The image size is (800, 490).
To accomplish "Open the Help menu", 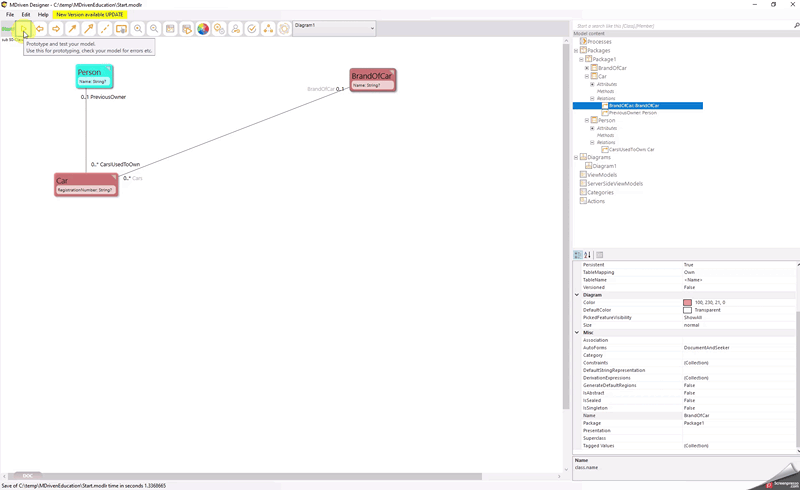I will 43,15.
